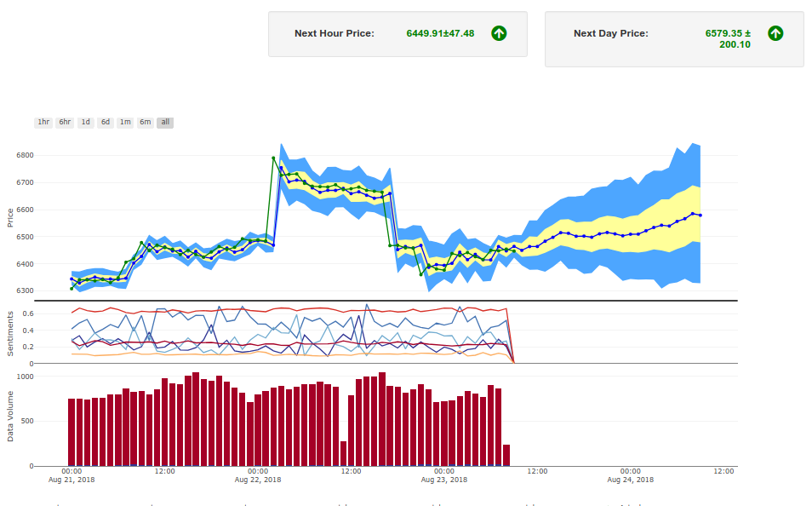Click the green peak point near 6800
The width and height of the screenshot is (812, 506).
(x=273, y=158)
